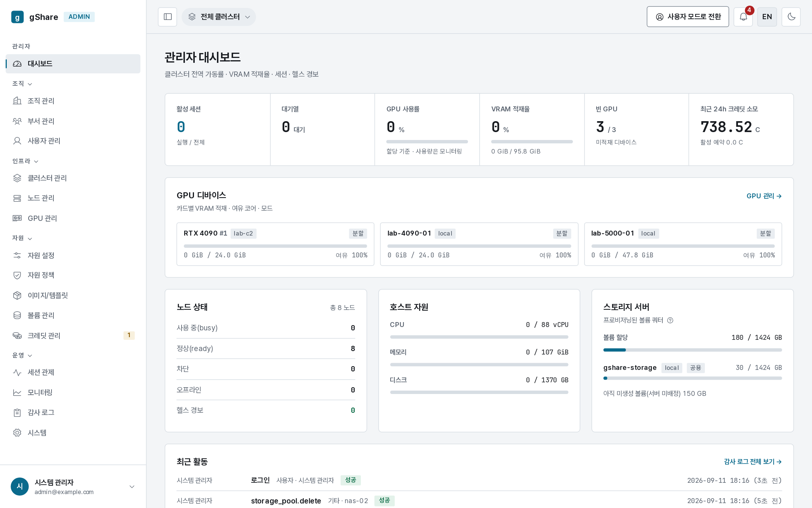The image size is (812, 508).
Task: Switch to dark mode with the moon icon
Action: point(791,17)
